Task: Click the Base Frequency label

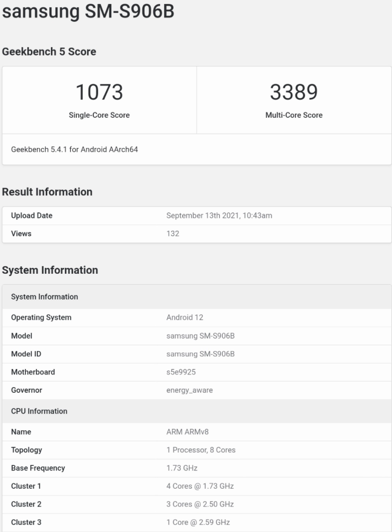Action: (x=38, y=468)
